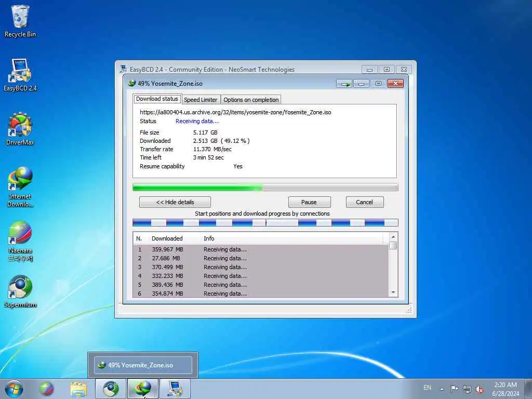
Task: Click the Hide details button
Action: [x=175, y=202]
